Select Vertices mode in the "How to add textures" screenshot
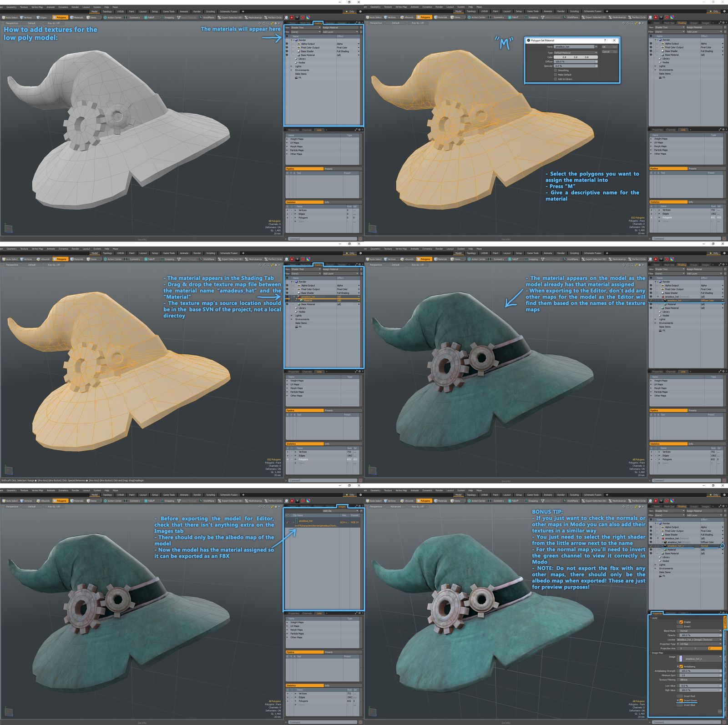The image size is (728, 725). (x=26, y=17)
